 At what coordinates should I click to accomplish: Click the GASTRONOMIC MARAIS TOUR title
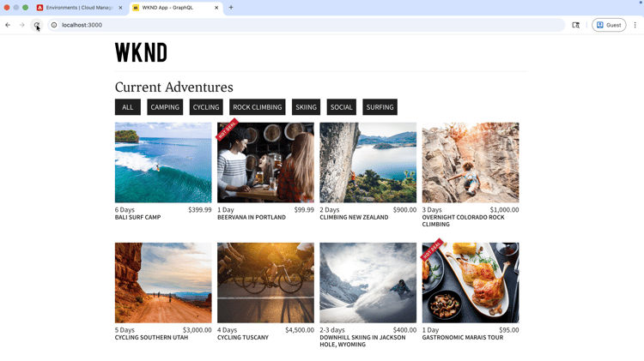click(463, 338)
